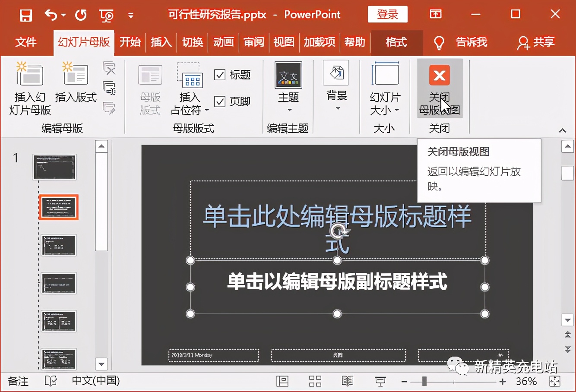Click the 共享 share button
Viewport: 576px width, 392px height.
coord(537,42)
